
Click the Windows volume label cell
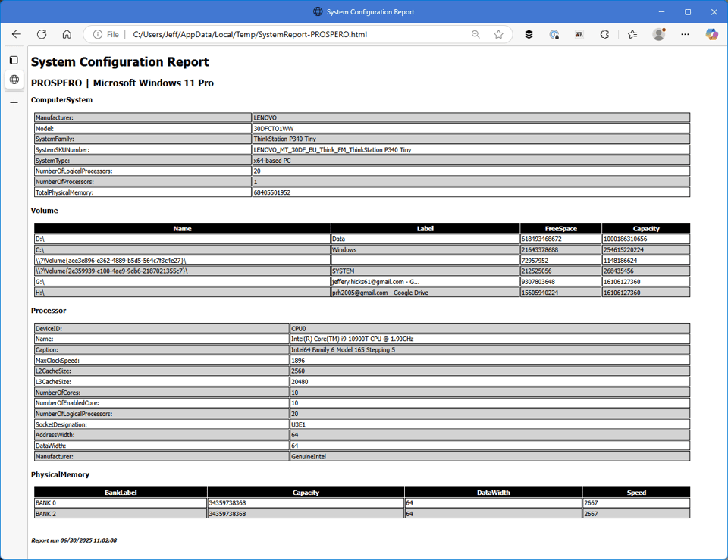(x=425, y=249)
